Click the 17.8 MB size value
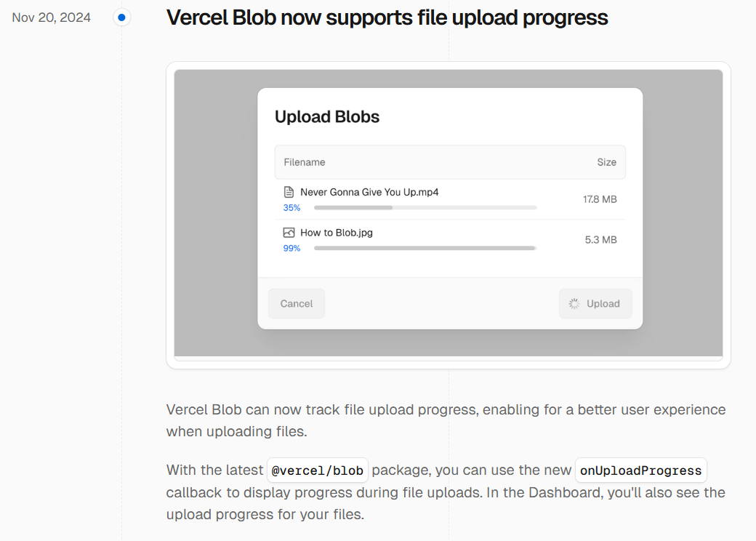The image size is (756, 541). 600,199
